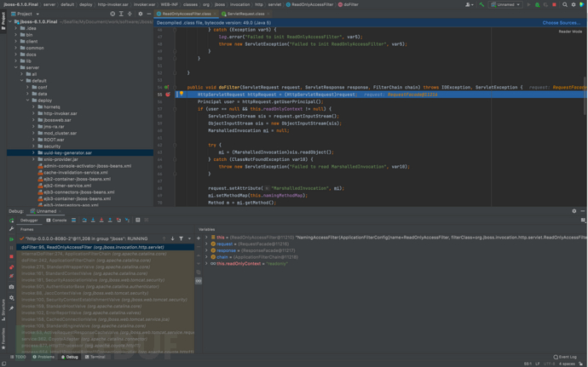
Task: Click the debug bug icon in top toolbar
Action: [538, 4]
